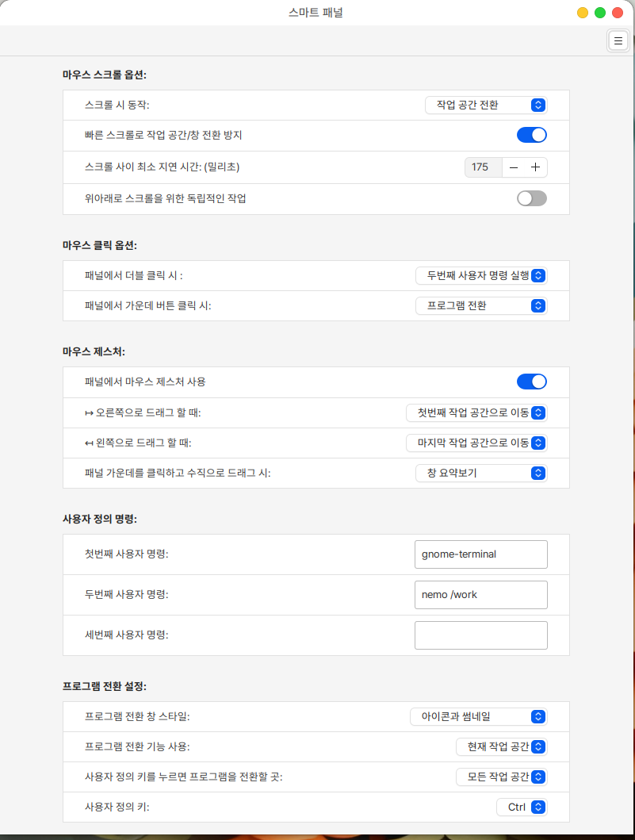Focus the empty 세번째 사용자 명령 field
The width and height of the screenshot is (635, 840).
[x=480, y=635]
